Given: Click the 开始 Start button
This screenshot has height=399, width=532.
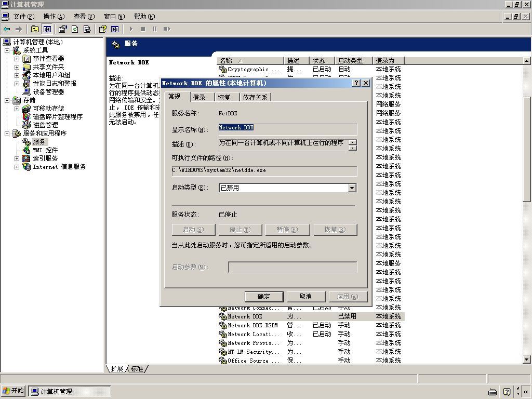Looking at the screenshot, I should [13, 391].
